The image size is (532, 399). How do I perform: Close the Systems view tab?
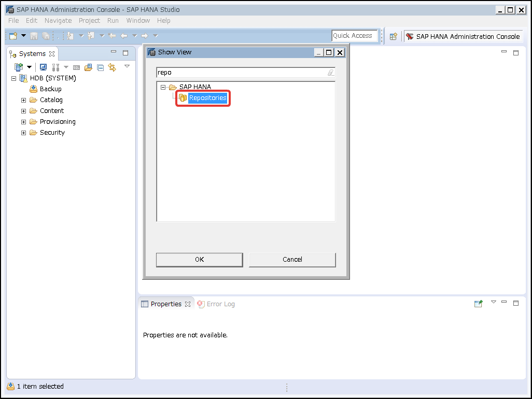pos(52,54)
